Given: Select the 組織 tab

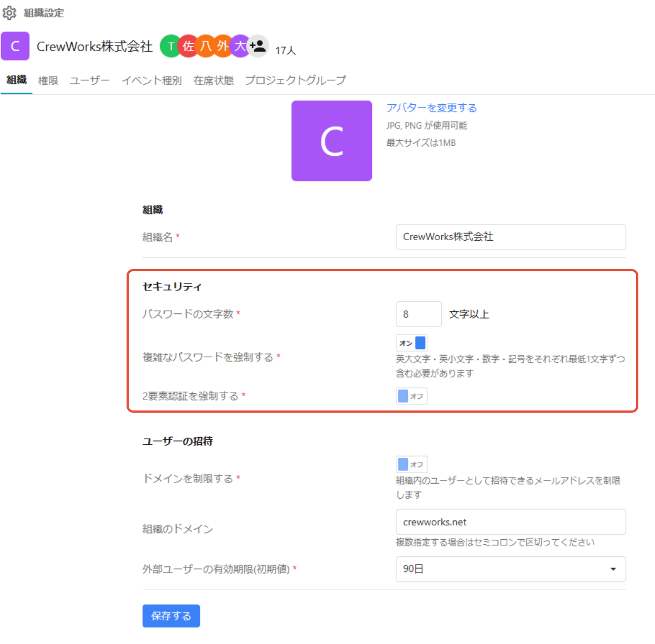Looking at the screenshot, I should tap(16, 80).
